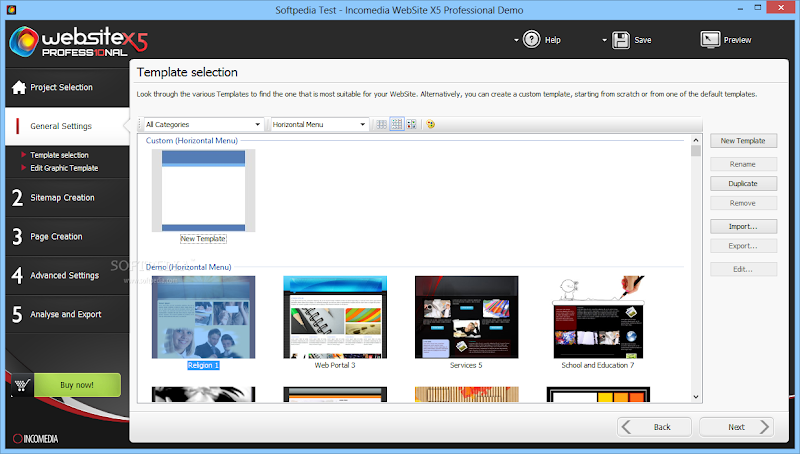800x454 pixels.
Task: Open step 3 Page Creation
Action: point(67,237)
